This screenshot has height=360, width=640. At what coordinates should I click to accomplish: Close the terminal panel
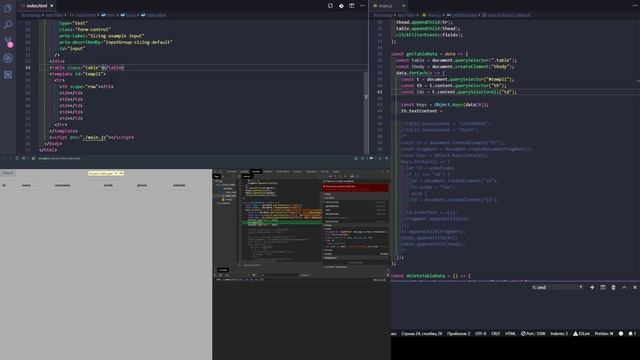click(635, 287)
